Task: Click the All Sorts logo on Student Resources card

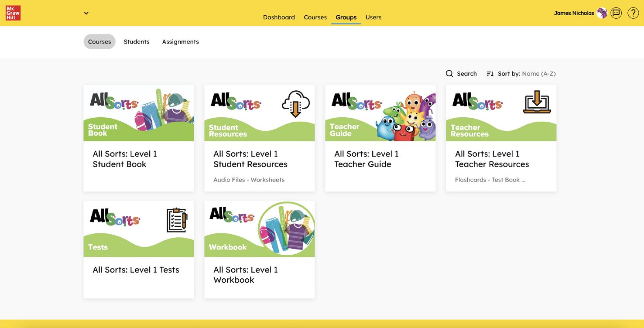Action: (236, 101)
